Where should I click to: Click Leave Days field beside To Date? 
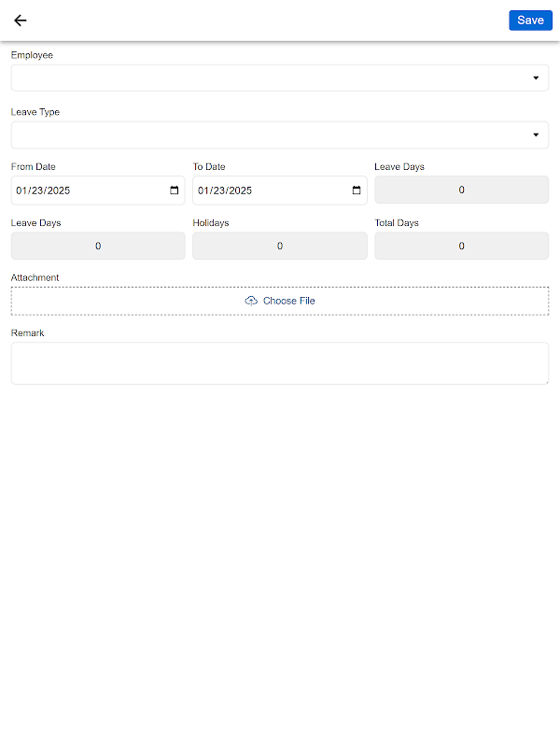click(461, 190)
